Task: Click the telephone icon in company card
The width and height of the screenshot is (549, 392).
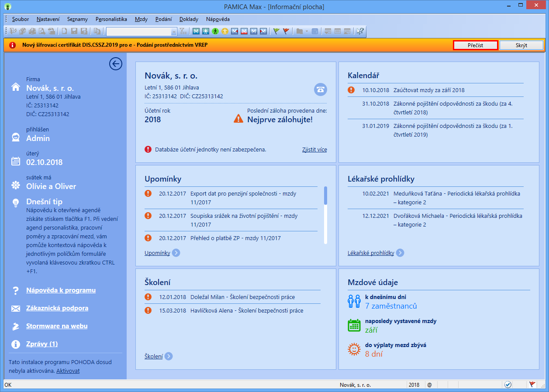Action: (x=321, y=89)
